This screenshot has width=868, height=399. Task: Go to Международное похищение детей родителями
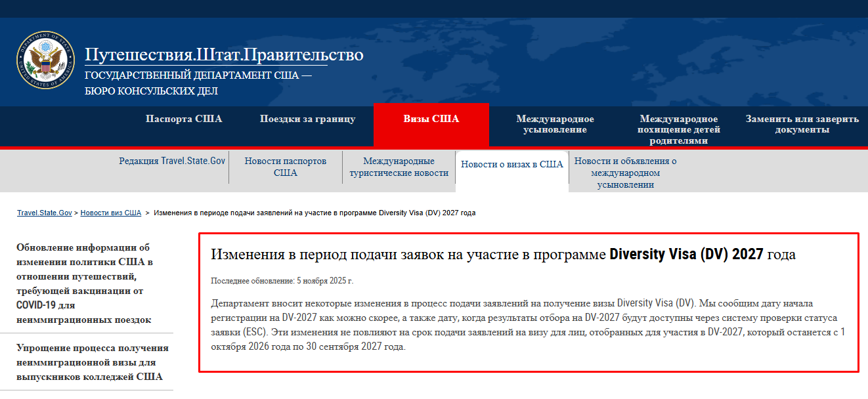679,129
